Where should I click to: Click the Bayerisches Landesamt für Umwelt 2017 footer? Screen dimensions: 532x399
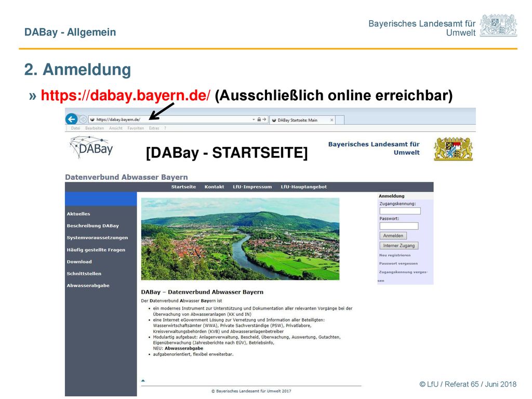[251, 391]
